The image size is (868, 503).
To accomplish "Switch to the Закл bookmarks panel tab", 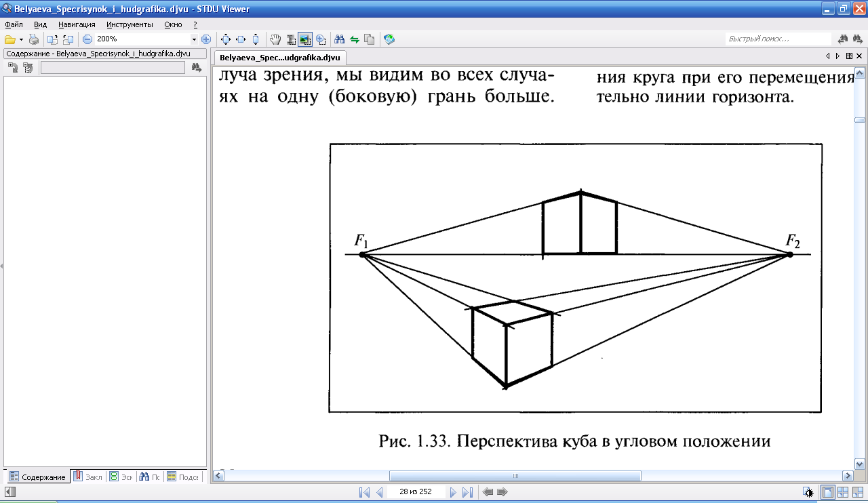I will click(88, 477).
